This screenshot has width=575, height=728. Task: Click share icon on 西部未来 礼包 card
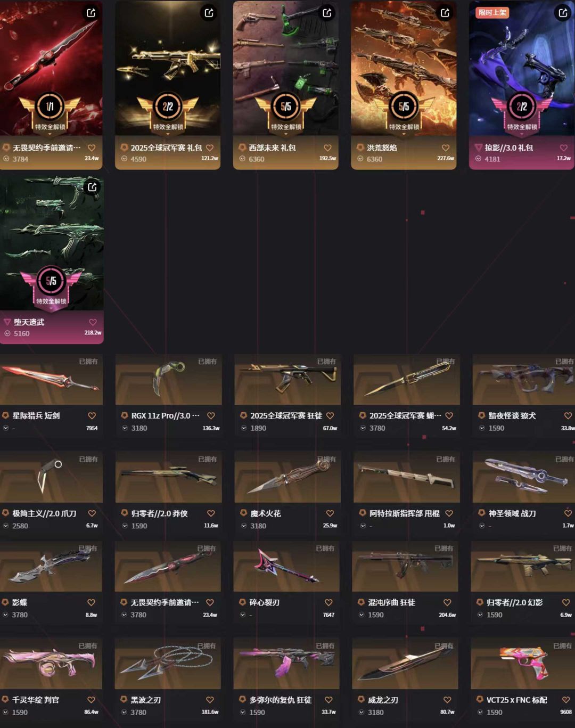[327, 13]
